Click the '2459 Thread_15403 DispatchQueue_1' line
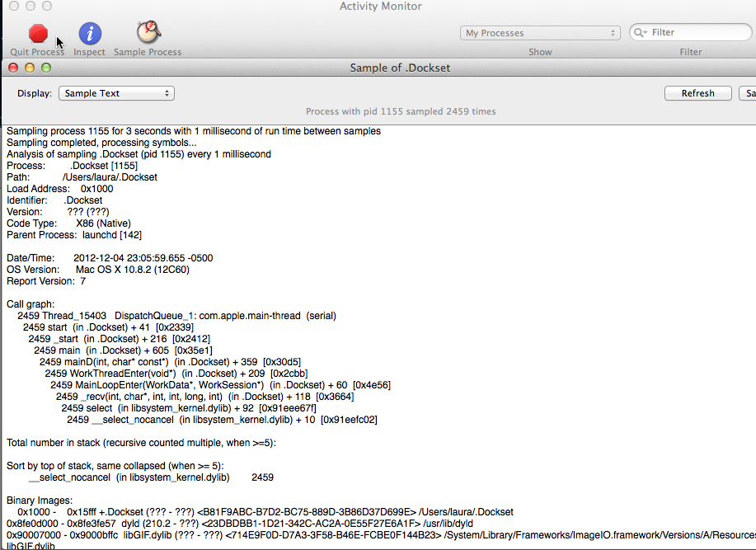 click(x=177, y=316)
